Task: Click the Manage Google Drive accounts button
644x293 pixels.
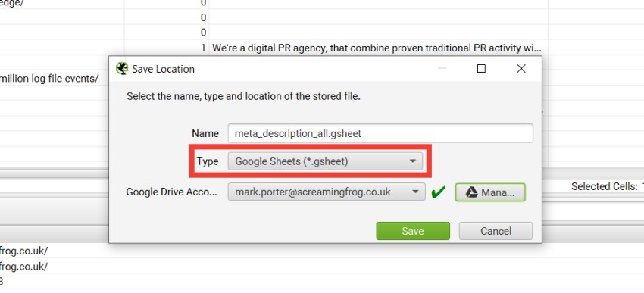Action: [490, 192]
